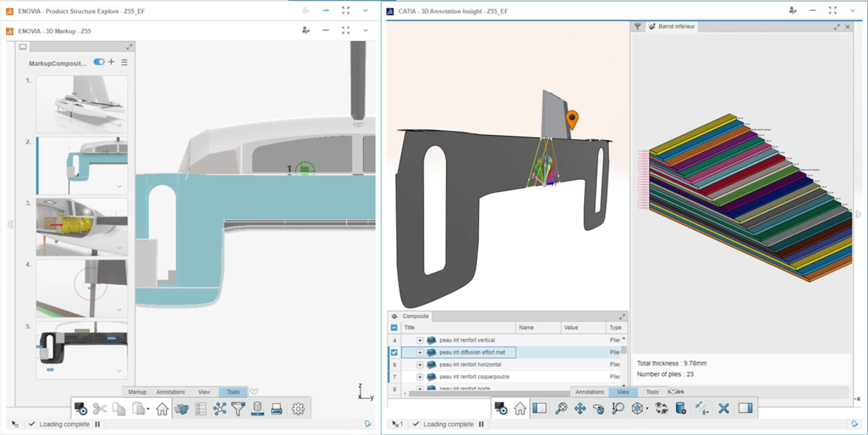Click the orange location pin in 3D view

(x=572, y=119)
